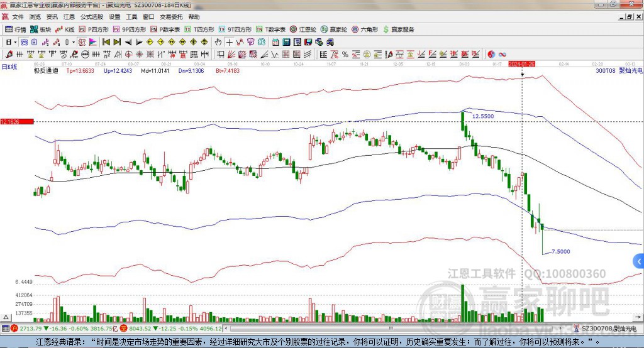
Task: Click the round 金 coin icon
Action: click(x=367, y=54)
